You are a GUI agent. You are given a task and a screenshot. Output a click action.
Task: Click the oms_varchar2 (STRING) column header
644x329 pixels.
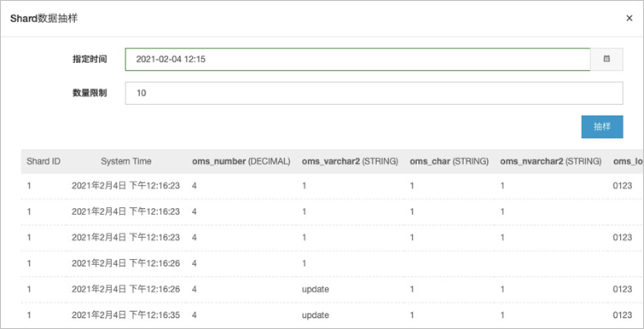tap(350, 162)
